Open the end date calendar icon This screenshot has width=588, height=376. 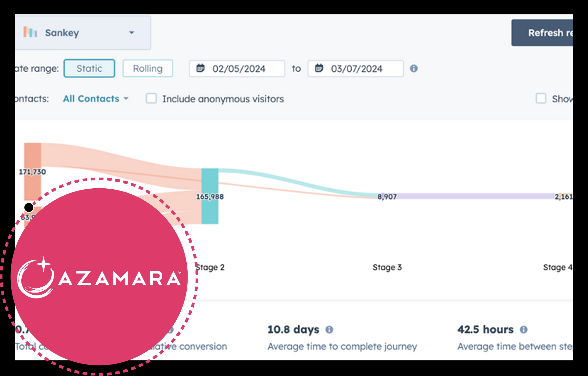point(319,68)
